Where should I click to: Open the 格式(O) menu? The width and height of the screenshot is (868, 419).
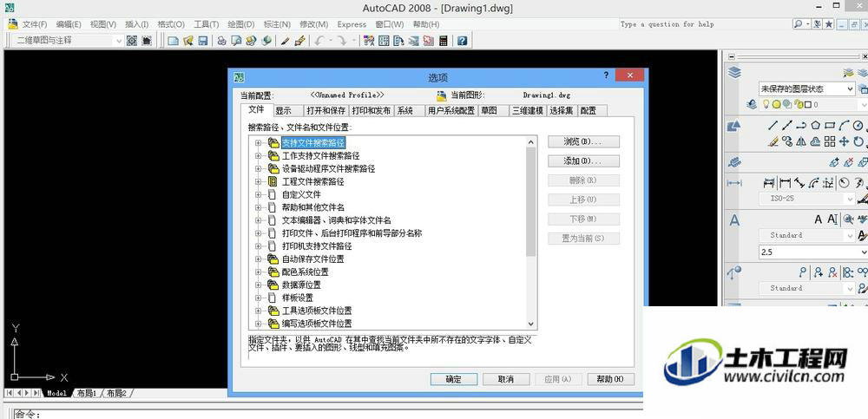tap(170, 24)
